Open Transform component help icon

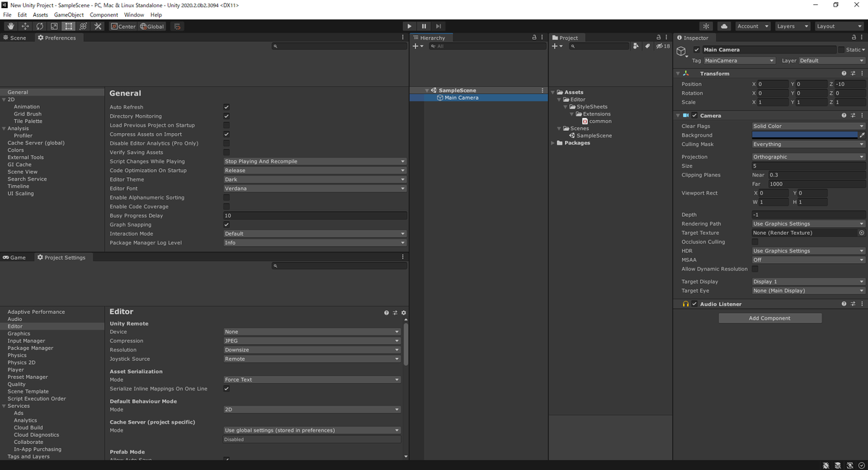click(x=843, y=73)
